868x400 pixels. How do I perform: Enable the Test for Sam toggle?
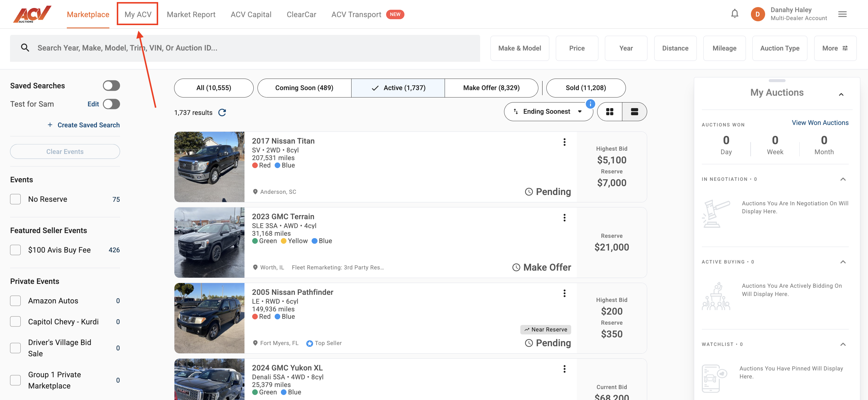tap(111, 104)
